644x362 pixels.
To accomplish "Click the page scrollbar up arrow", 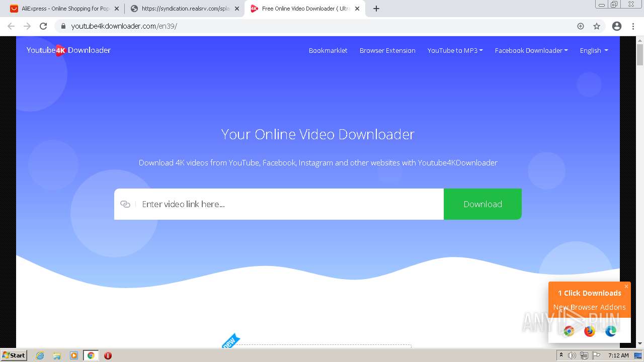I will [x=640, y=40].
